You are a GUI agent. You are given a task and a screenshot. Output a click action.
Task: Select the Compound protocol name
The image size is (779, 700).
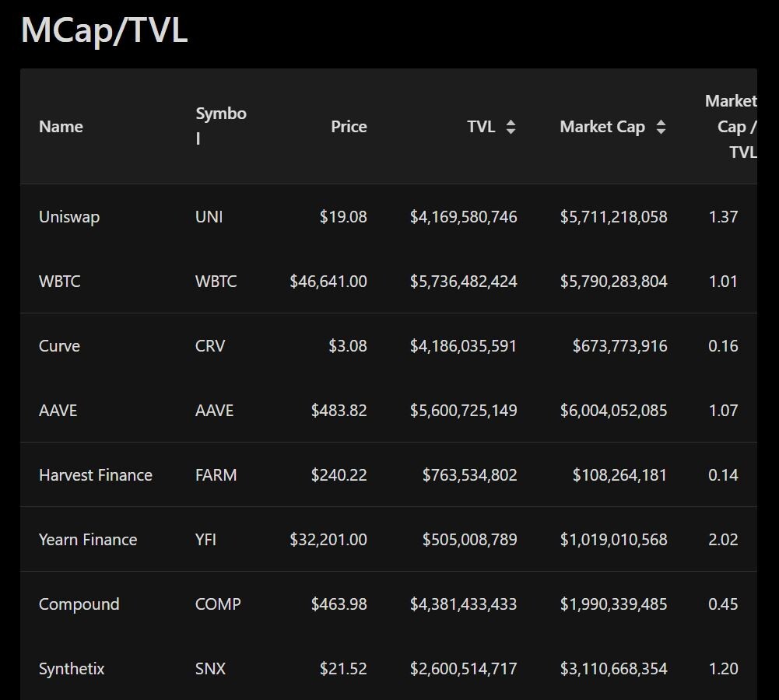coord(79,604)
